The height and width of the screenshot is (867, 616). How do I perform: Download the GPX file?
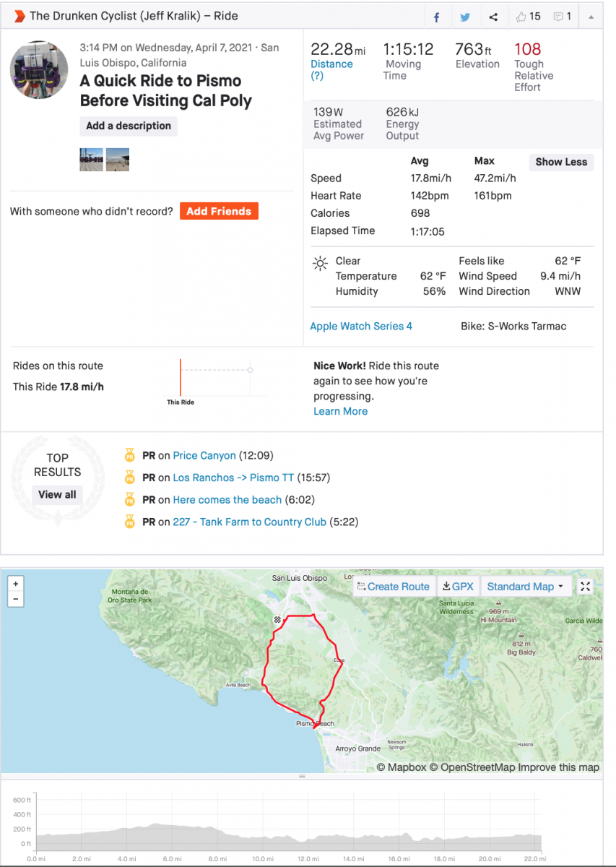(x=458, y=587)
